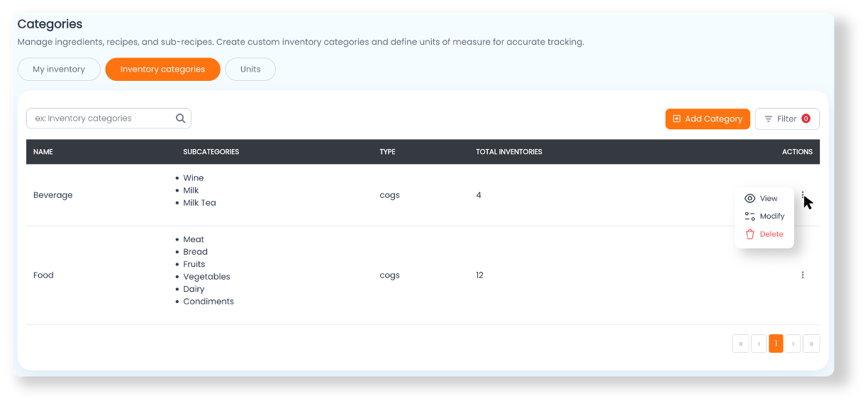Screen dimensions: 868x406
Task: Open the Units tab
Action: pyautogui.click(x=250, y=70)
